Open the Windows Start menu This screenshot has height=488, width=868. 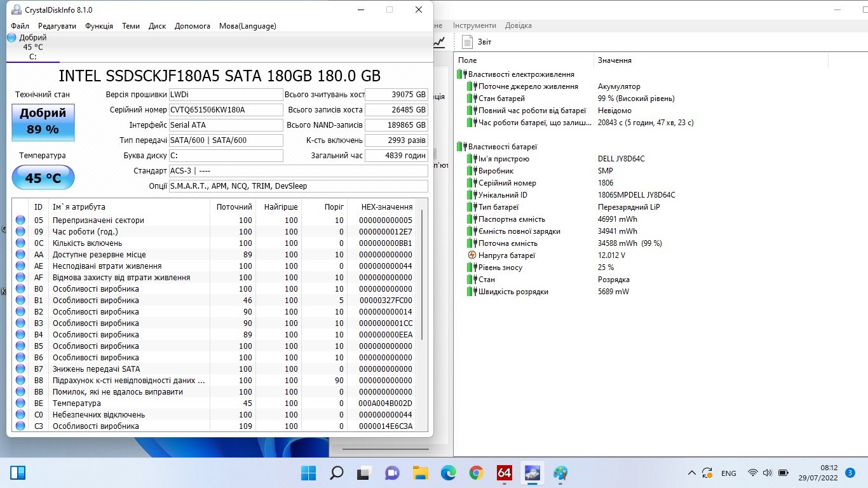point(309,473)
